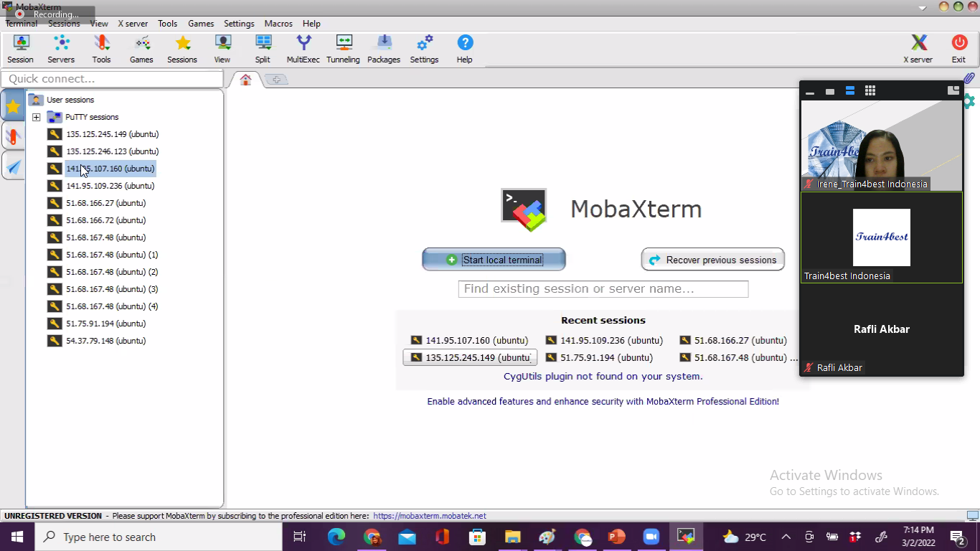This screenshot has height=551, width=980.
Task: Click the X server icon at right
Action: (x=918, y=49)
